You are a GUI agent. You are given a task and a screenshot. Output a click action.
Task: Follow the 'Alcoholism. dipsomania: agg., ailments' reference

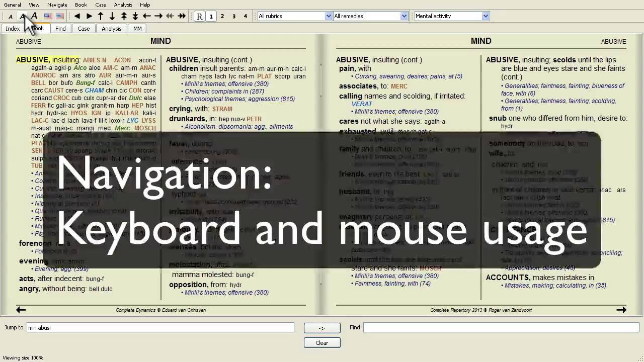(238, 127)
